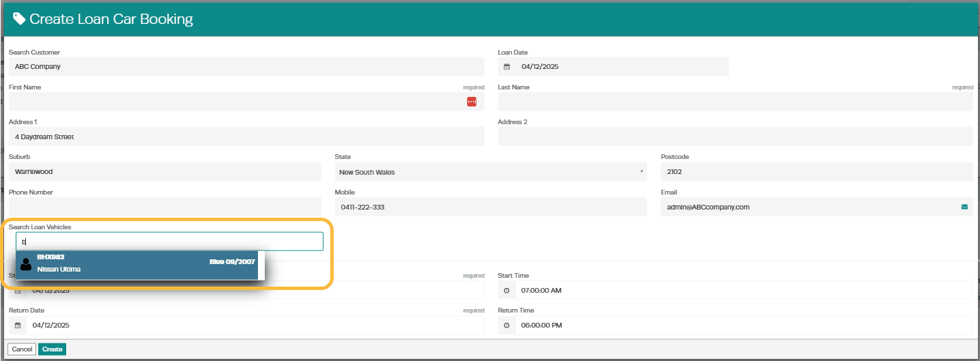980x361 pixels.
Task: Click the empty Phone Number field
Action: (x=164, y=207)
